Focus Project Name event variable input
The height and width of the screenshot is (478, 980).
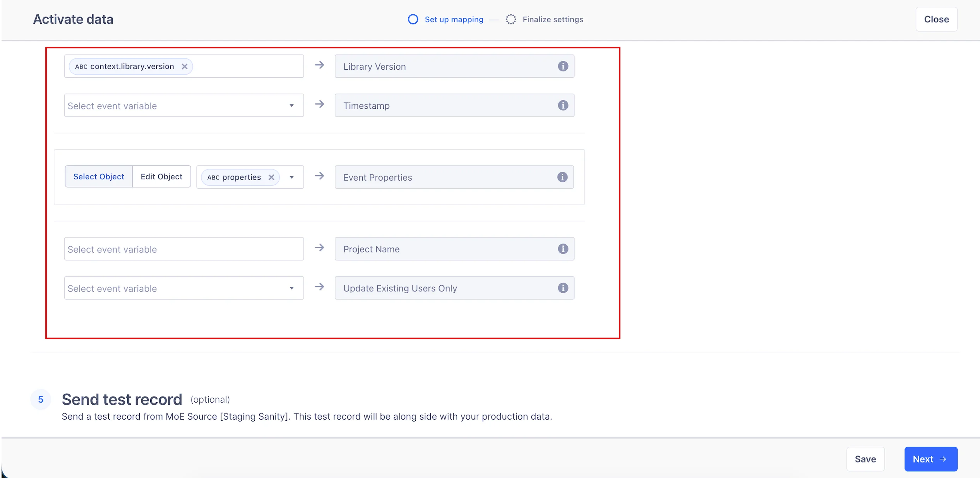coord(184,249)
